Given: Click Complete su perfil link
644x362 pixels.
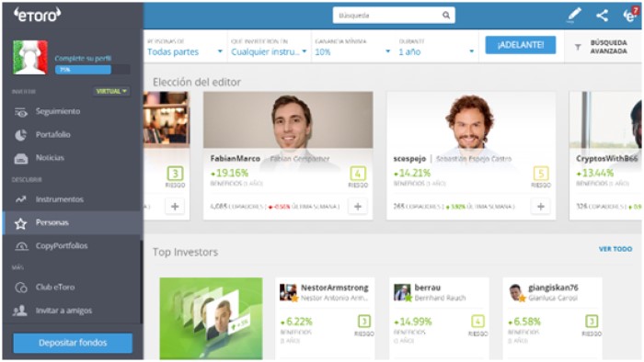Looking at the screenshot, I should click(83, 58).
